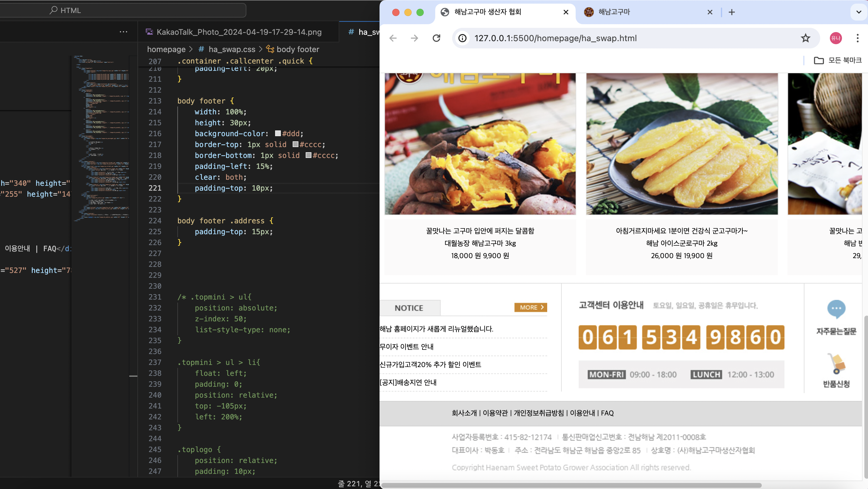This screenshot has height=489, width=868.
Task: View site information icon
Action: 462,38
